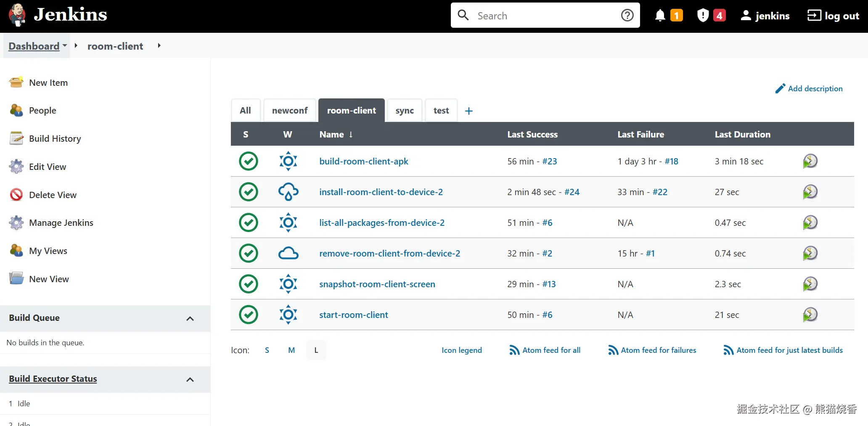Viewport: 868px width, 426px height.
Task: Open the remove-room-client-from-device-2 job
Action: point(389,253)
